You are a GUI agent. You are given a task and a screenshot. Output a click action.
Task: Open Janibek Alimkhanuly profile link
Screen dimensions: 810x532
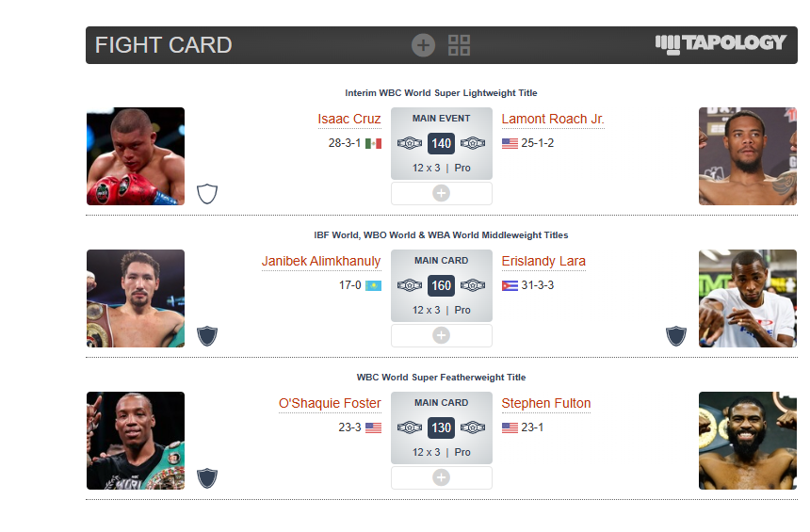point(321,261)
